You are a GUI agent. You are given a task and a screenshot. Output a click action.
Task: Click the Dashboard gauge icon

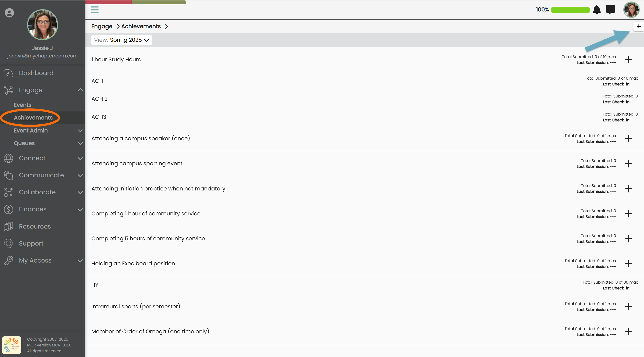(9, 73)
